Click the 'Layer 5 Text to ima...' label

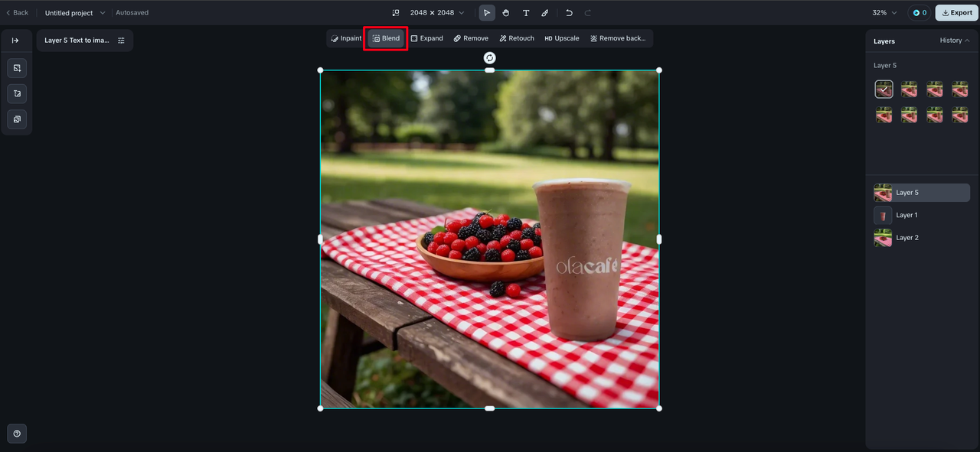pos(77,41)
